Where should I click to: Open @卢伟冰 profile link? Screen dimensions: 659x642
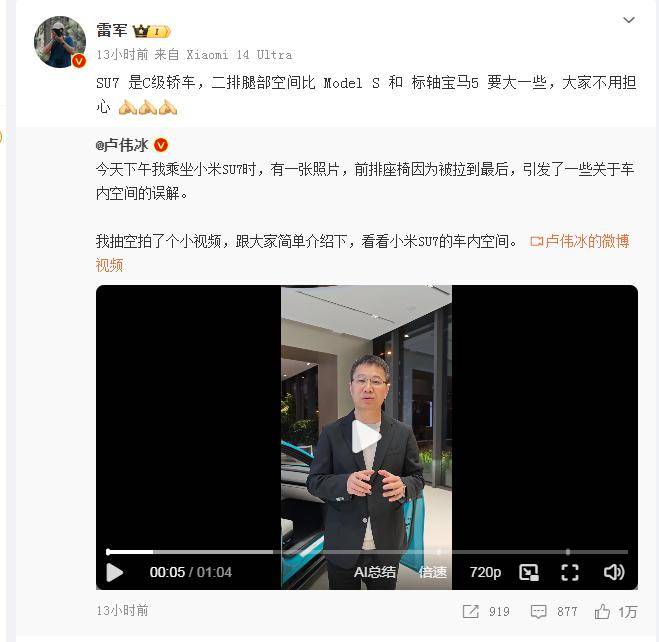[x=122, y=145]
